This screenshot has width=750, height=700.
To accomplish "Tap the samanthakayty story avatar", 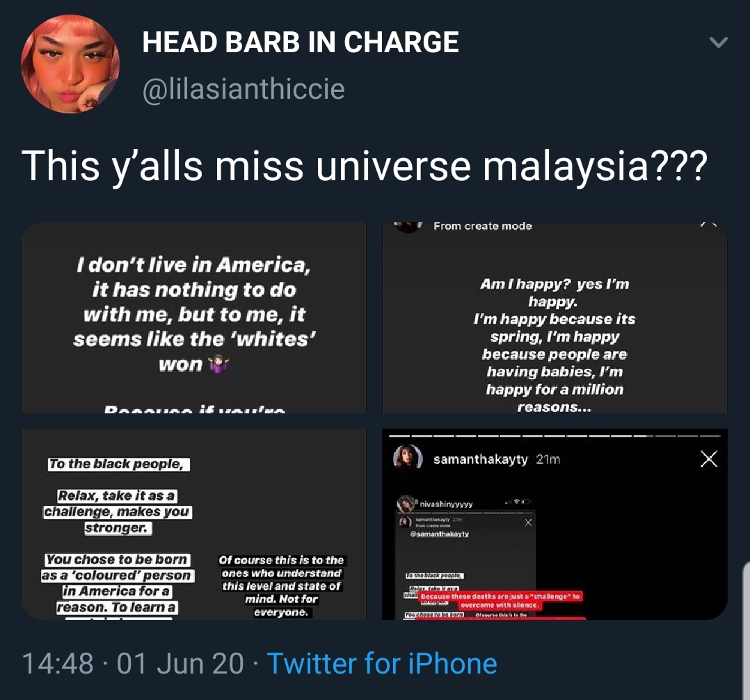I will pyautogui.click(x=408, y=458).
